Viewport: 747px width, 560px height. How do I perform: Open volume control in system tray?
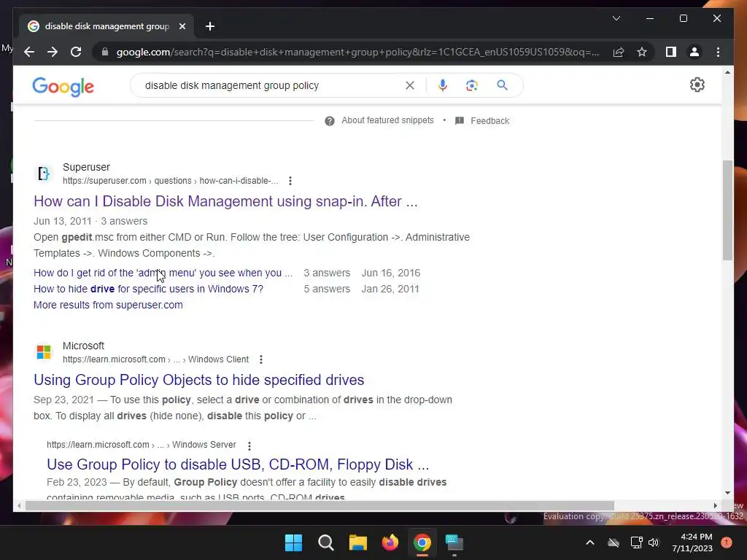pyautogui.click(x=654, y=542)
